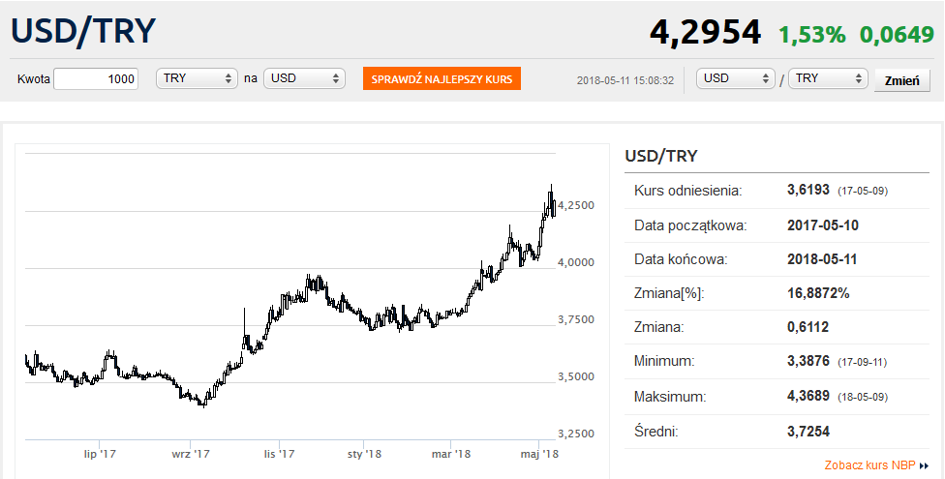Click the maj '18 axis label
Image resolution: width=945 pixels, height=479 pixels.
click(540, 454)
